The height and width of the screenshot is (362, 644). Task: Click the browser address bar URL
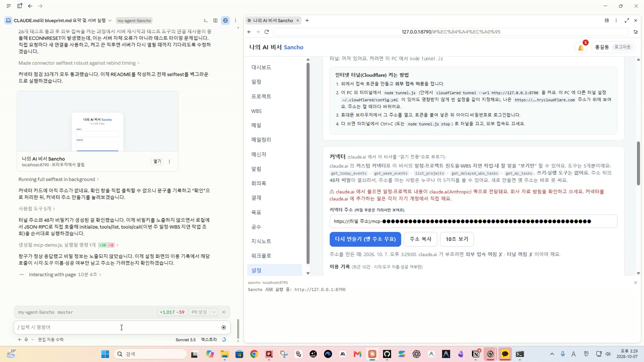tap(451, 32)
